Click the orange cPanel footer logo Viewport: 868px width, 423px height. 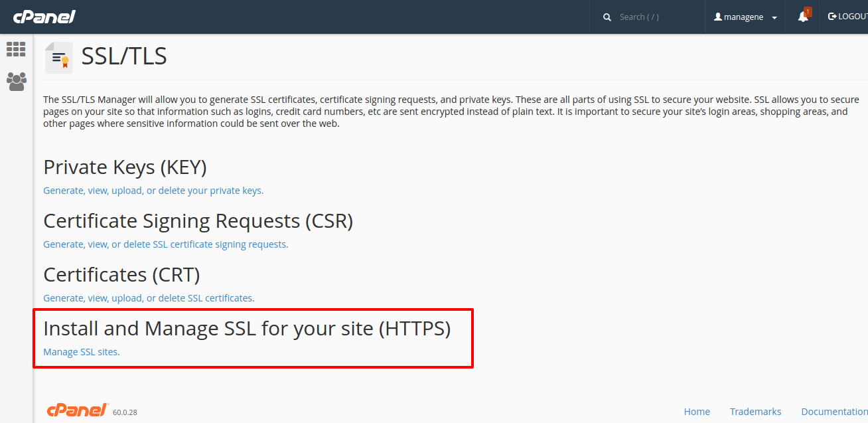77,410
